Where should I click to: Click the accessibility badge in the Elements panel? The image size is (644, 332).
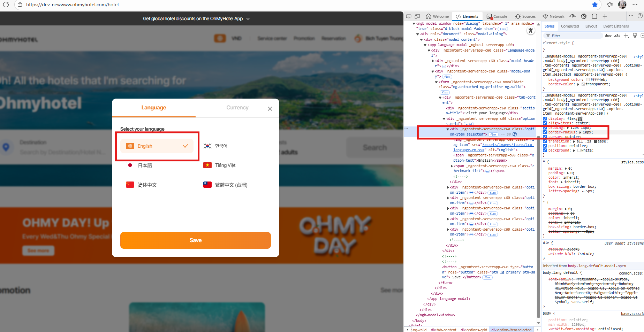[x=531, y=30]
